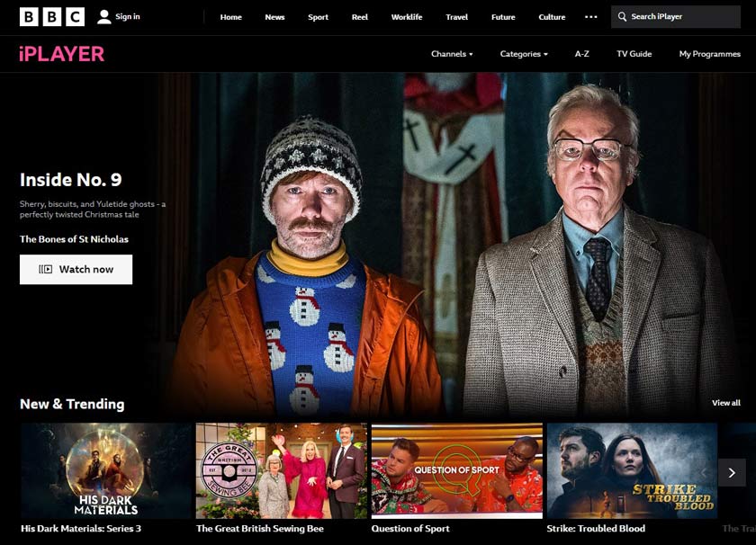Screen dimensions: 756x545
Task: Click the iPlayer logo
Action: point(61,54)
